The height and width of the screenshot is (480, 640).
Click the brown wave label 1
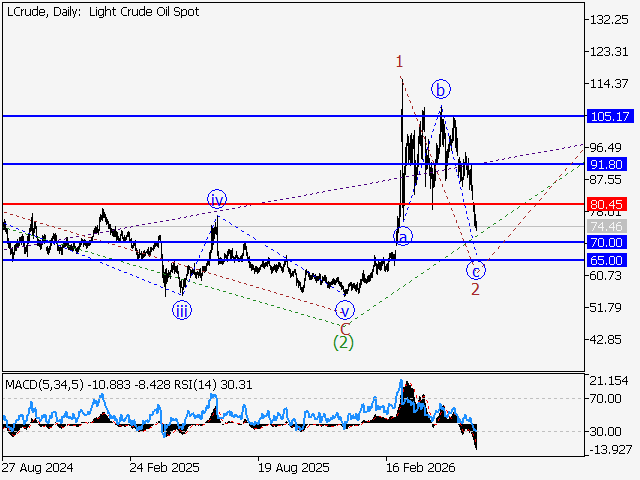(x=400, y=62)
